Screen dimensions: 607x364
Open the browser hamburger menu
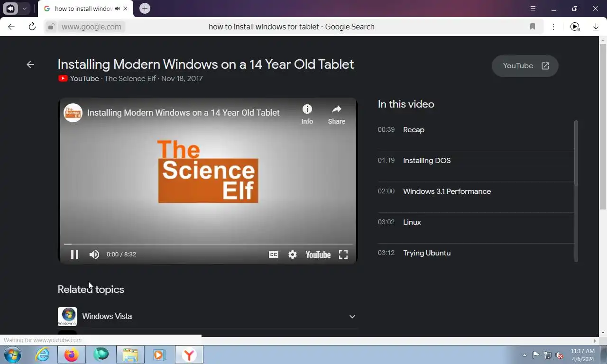(533, 9)
